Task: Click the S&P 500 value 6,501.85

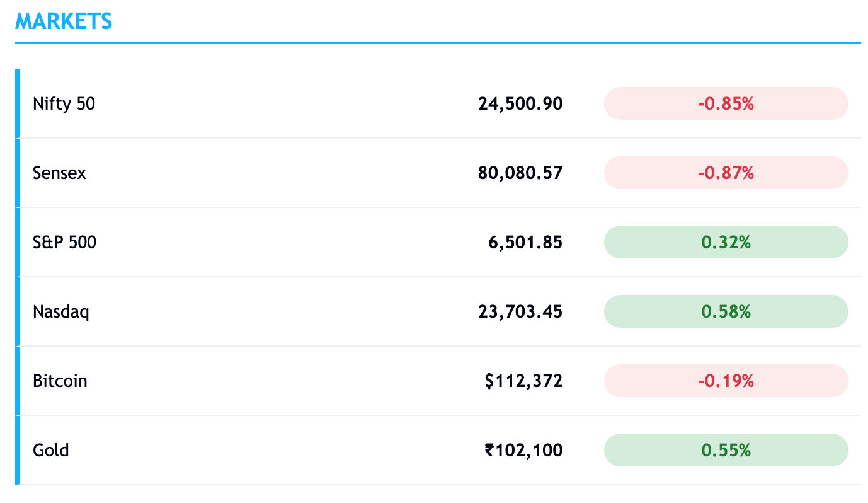Action: click(x=524, y=242)
